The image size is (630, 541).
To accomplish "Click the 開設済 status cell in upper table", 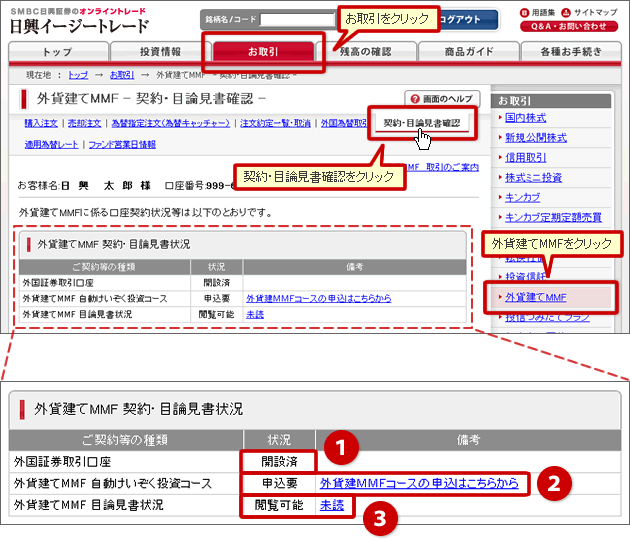I will point(217,283).
